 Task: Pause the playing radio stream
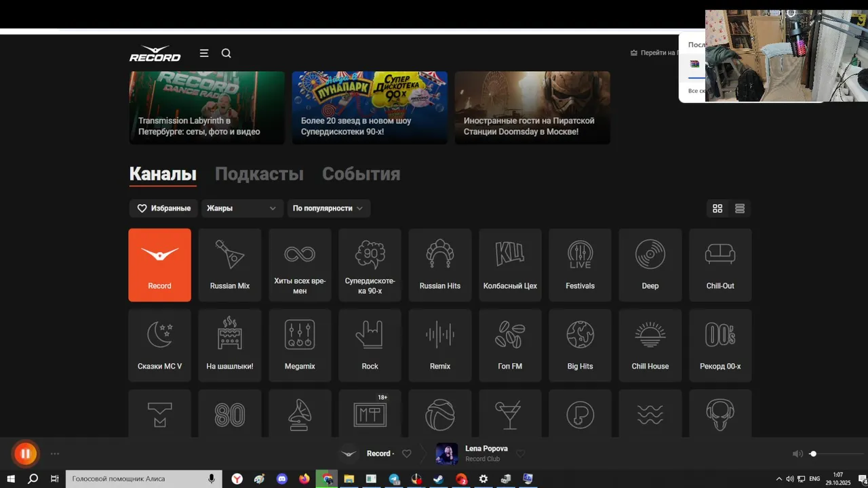[x=25, y=454]
